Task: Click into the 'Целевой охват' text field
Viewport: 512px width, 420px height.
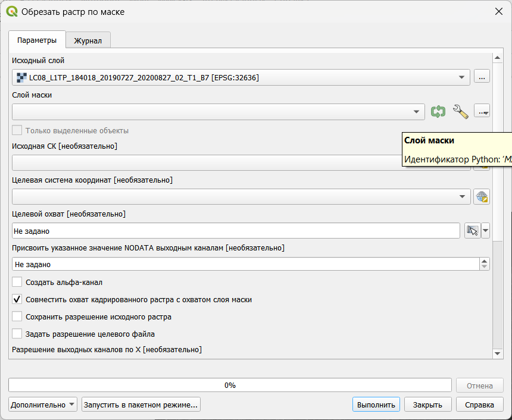Action: pyautogui.click(x=235, y=231)
